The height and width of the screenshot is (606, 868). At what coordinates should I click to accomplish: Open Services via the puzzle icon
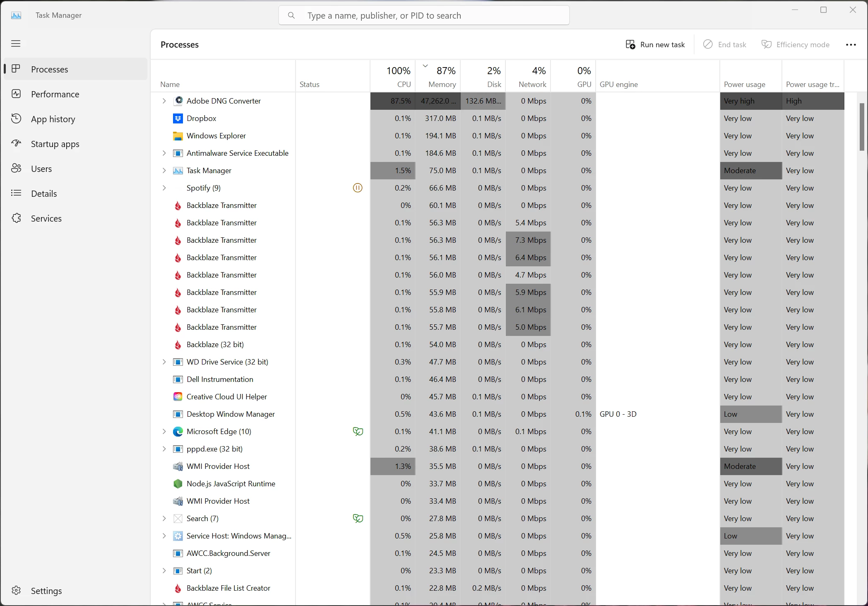coord(16,218)
